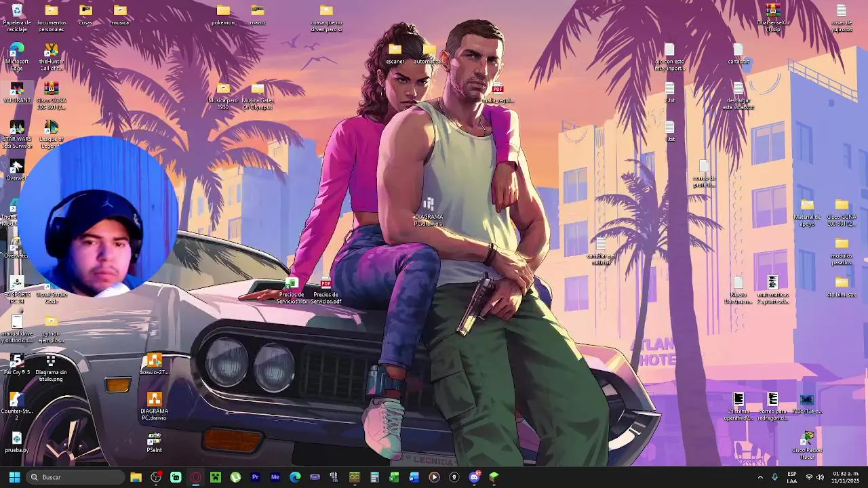The image size is (868, 488).
Task: Select the '4to bimestre' folder
Action: [x=842, y=287]
